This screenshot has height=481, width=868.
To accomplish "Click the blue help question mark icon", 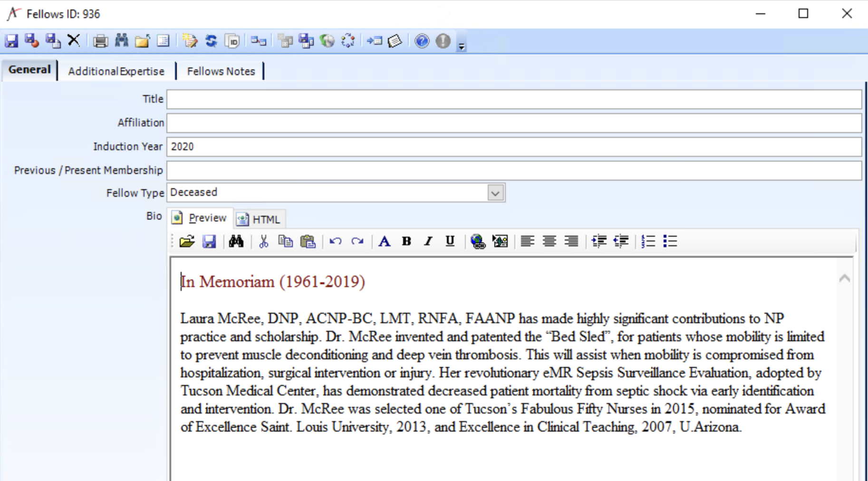I will coord(421,41).
